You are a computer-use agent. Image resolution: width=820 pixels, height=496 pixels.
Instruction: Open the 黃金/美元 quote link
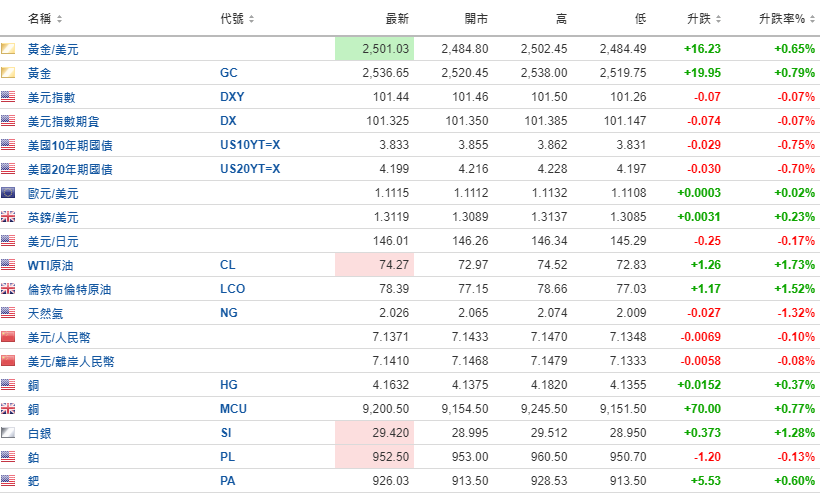[53, 49]
